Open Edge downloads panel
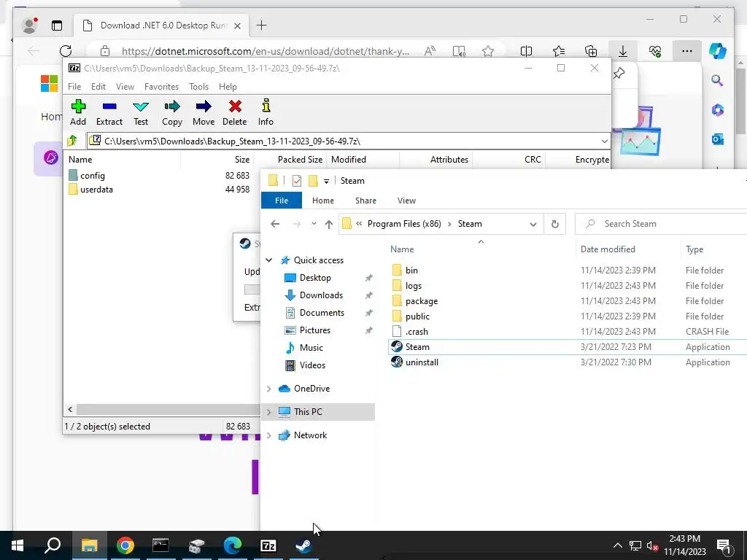Viewport: 747px width, 560px height. point(623,51)
